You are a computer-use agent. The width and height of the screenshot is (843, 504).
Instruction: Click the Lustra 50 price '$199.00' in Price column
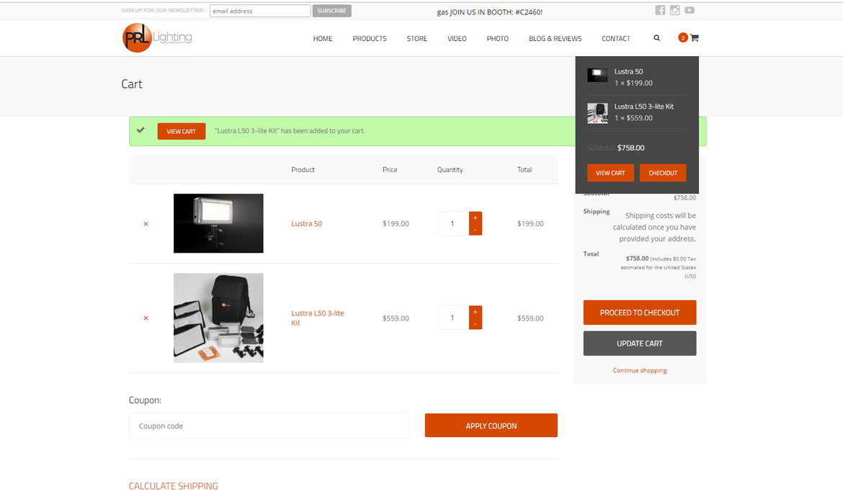coord(396,223)
